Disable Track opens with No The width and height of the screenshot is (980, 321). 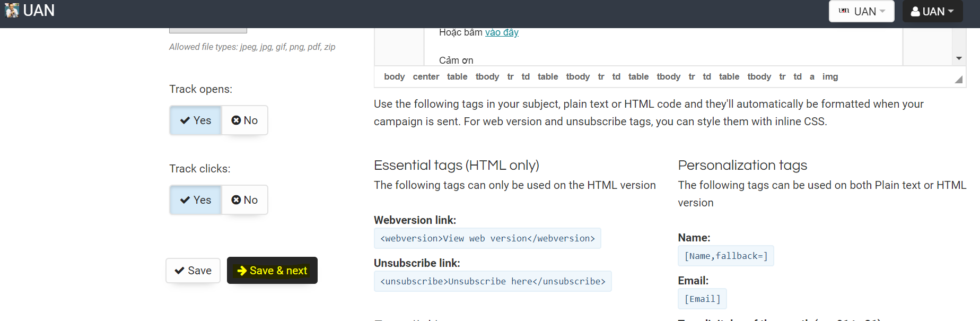(244, 120)
